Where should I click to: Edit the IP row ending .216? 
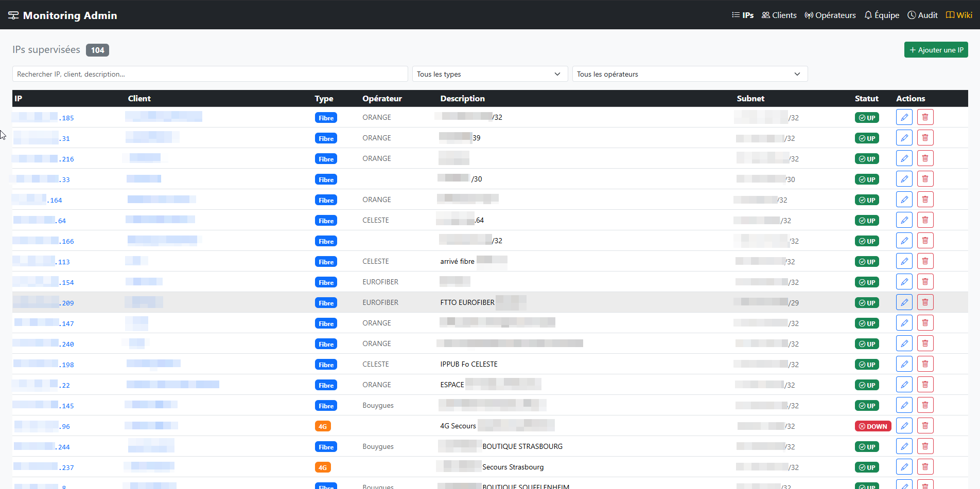[904, 158]
